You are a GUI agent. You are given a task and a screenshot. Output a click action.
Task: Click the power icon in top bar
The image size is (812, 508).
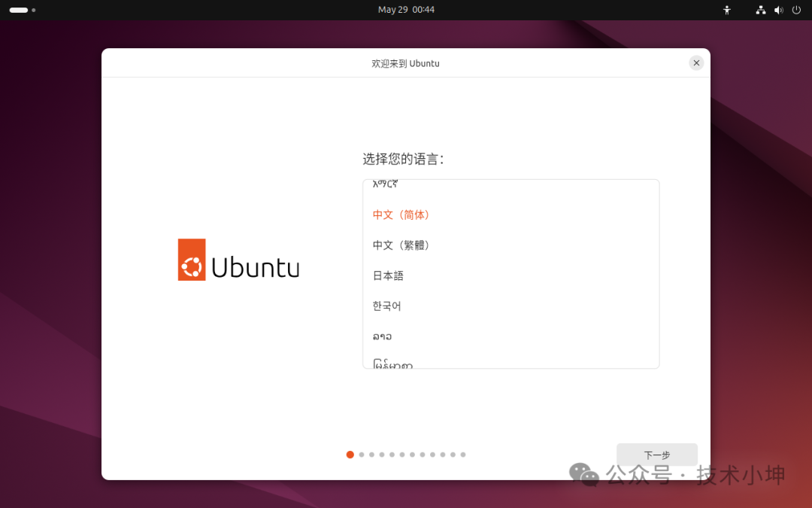(796, 10)
